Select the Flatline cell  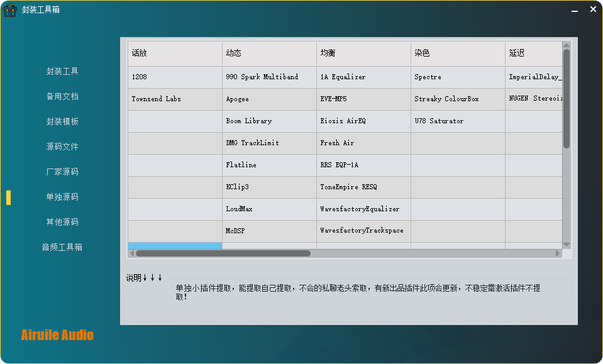pos(269,165)
